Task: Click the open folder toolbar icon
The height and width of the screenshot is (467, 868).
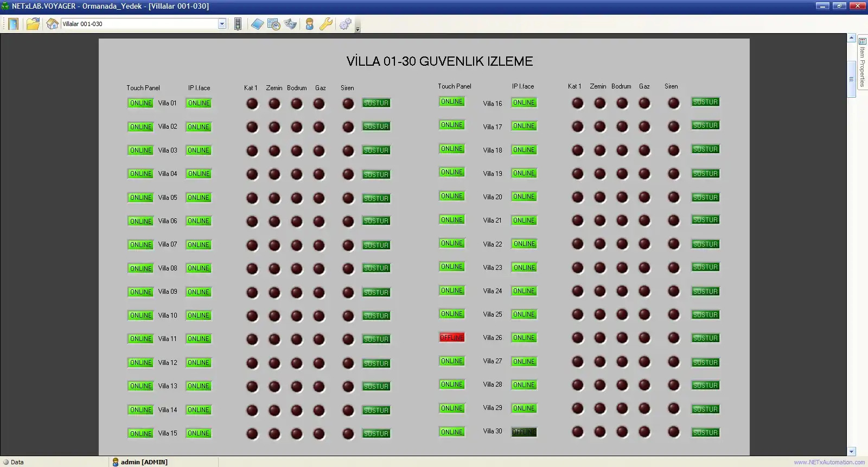Action: coord(33,24)
